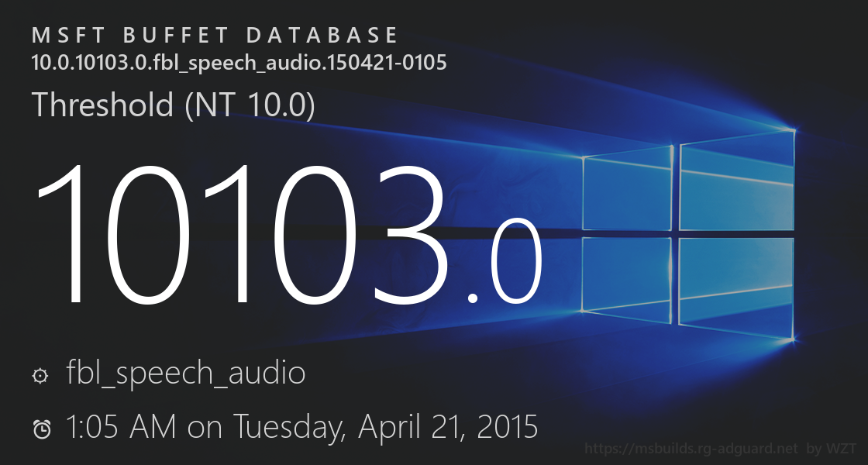Image resolution: width=868 pixels, height=465 pixels.
Task: Select the fbl_speech_audio branch label
Action: (185, 374)
